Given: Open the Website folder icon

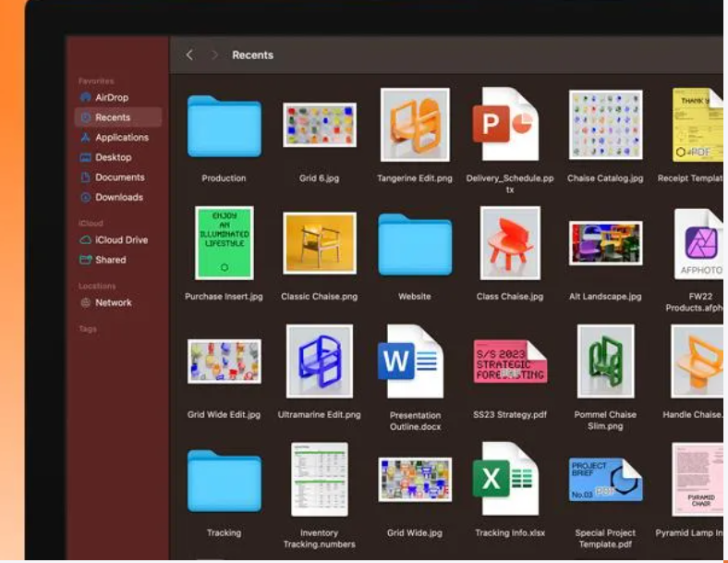Looking at the screenshot, I should click(414, 245).
